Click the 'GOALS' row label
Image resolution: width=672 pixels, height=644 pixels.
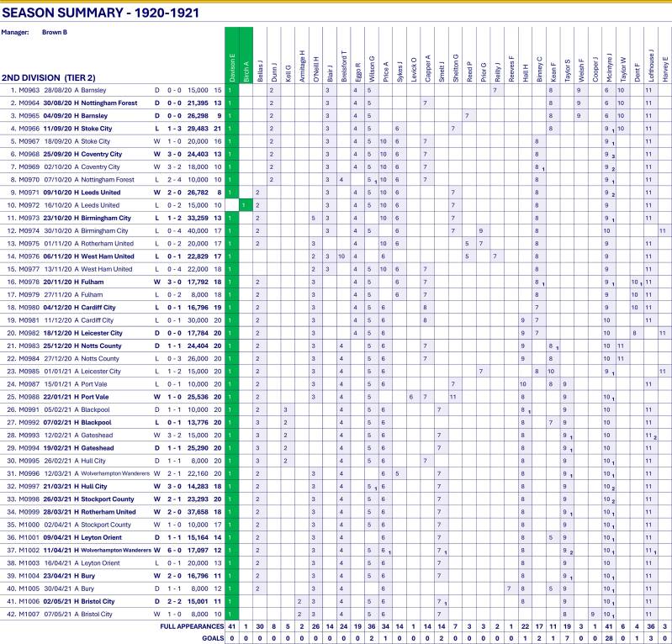(213, 638)
